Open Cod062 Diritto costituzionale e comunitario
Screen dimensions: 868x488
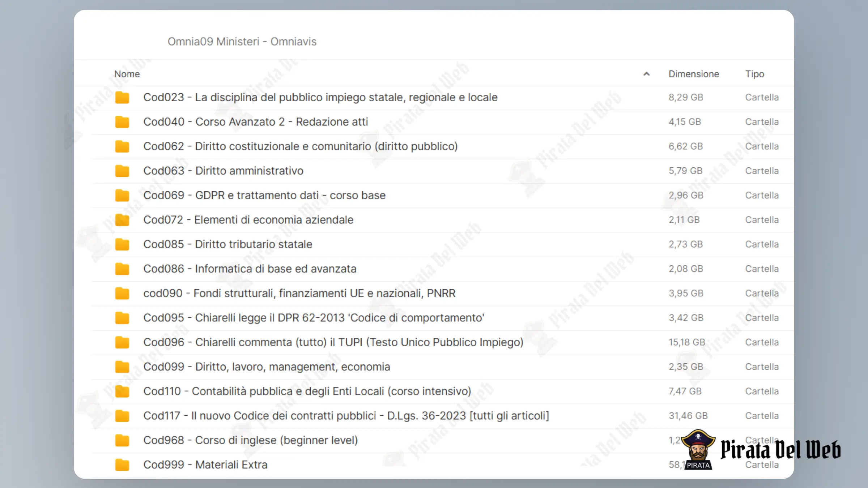(x=301, y=146)
